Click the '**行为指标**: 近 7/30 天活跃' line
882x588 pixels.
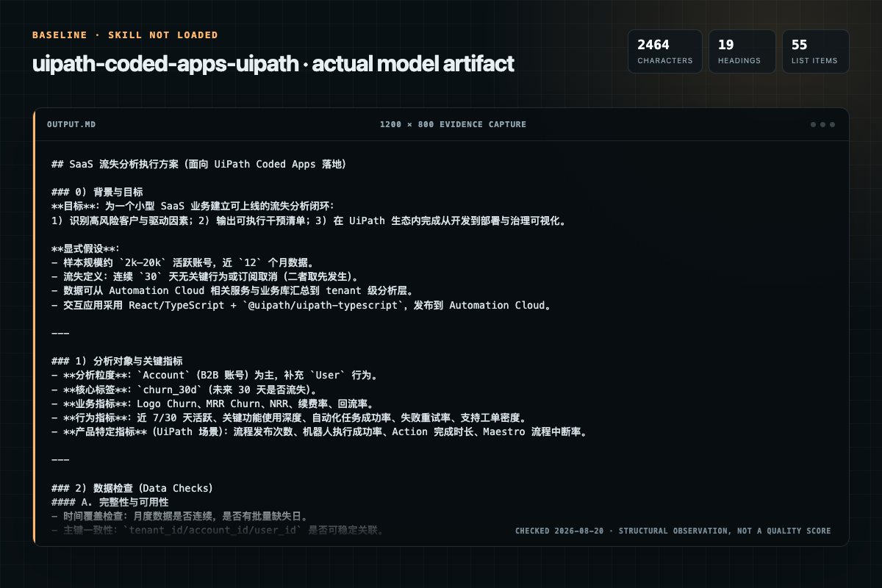[290, 417]
